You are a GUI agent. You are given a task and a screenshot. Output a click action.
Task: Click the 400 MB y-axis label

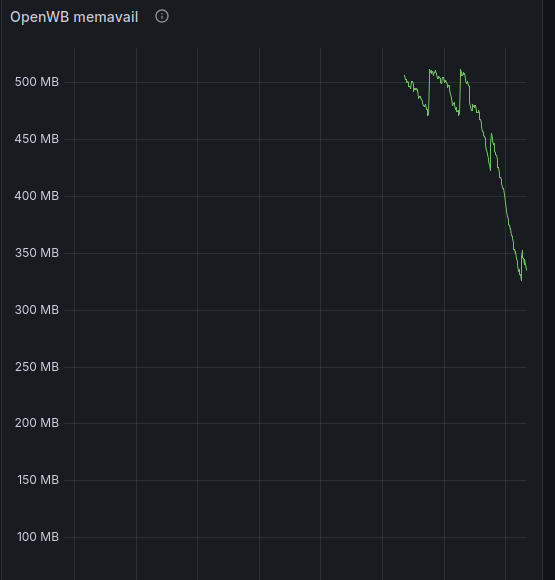coord(37,196)
